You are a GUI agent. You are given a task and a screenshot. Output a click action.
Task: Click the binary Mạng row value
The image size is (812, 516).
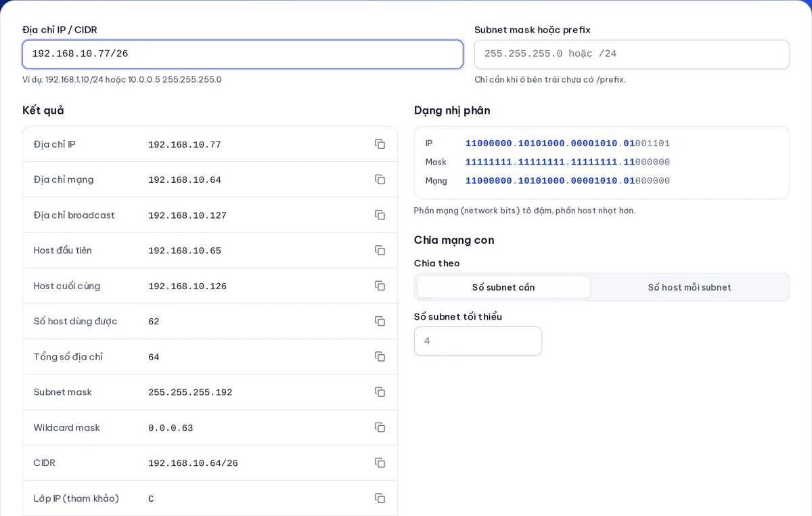click(x=568, y=181)
